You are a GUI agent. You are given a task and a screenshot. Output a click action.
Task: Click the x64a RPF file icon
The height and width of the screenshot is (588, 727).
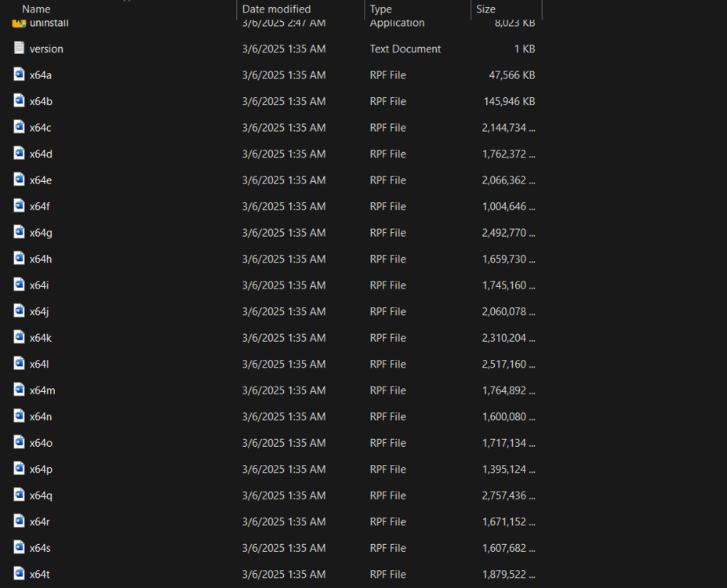coord(18,74)
